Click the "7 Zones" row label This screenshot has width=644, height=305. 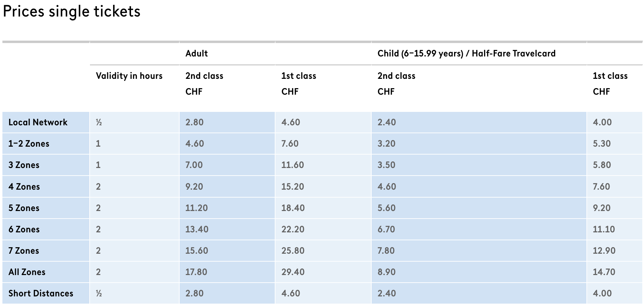(24, 251)
